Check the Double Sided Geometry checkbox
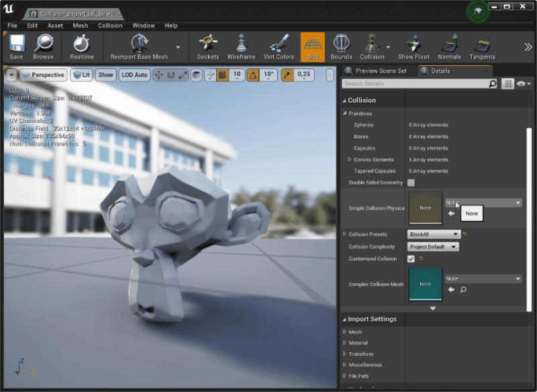The image size is (537, 392). click(411, 183)
